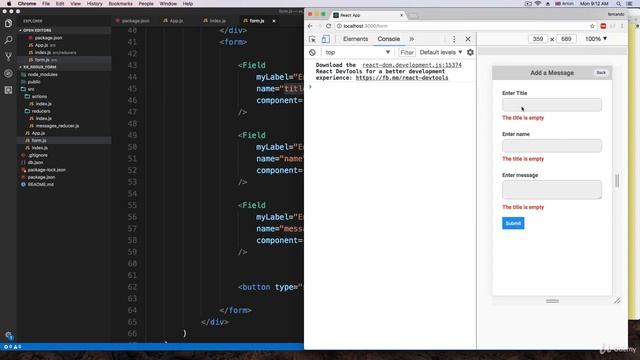Switch to the Console tab in DevTools
Viewport: 640px width, 360px height.
pos(389,39)
